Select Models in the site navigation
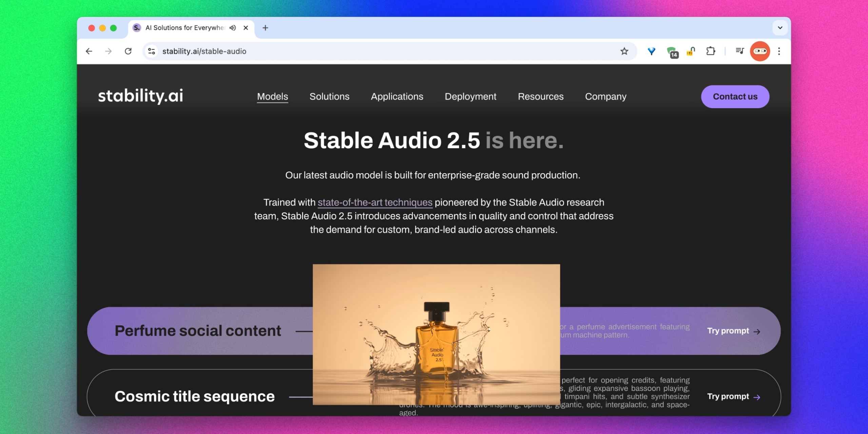This screenshot has width=868, height=434. (272, 96)
